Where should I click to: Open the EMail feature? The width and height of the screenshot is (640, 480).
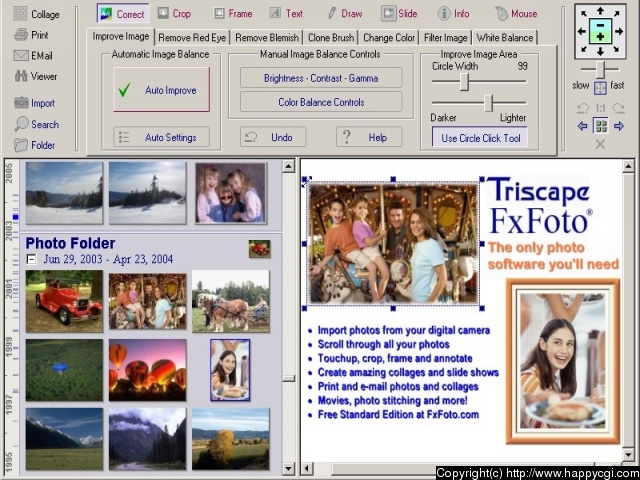click(33, 56)
